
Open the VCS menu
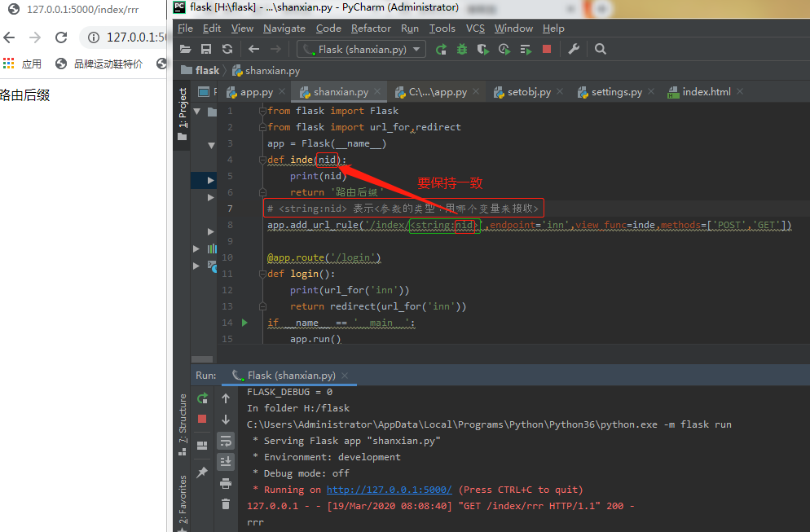coord(475,29)
